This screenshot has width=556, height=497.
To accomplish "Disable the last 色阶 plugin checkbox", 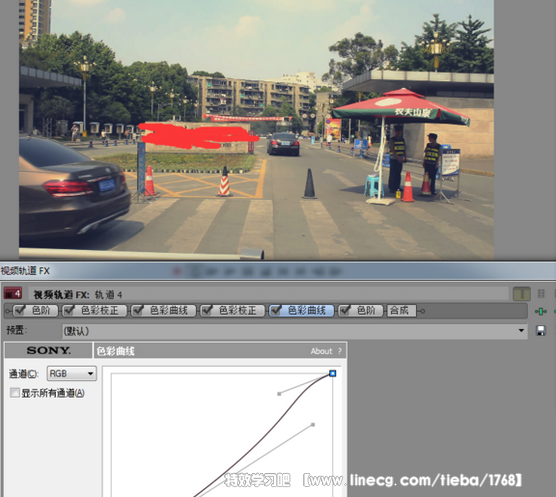I will [x=344, y=311].
